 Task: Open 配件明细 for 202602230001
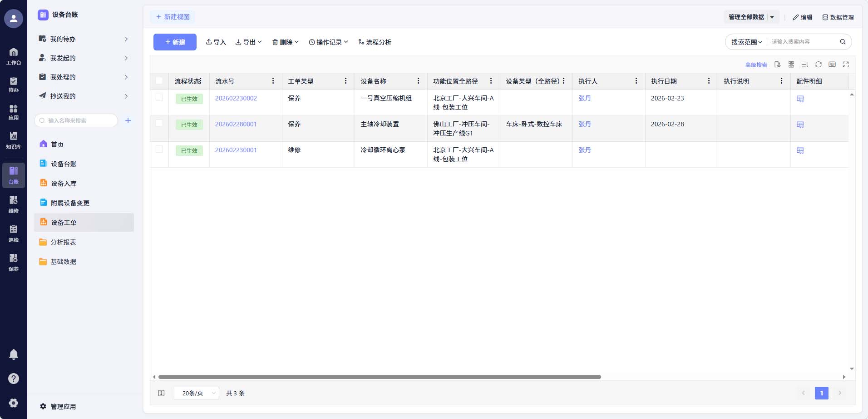[800, 150]
